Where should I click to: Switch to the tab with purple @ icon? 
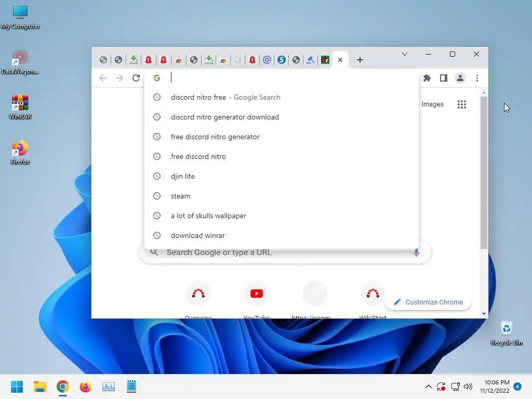pos(267,60)
